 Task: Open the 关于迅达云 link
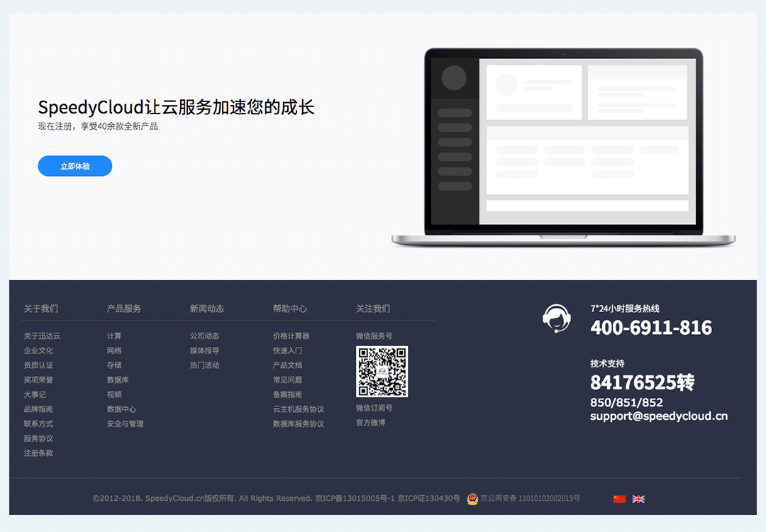tap(42, 336)
